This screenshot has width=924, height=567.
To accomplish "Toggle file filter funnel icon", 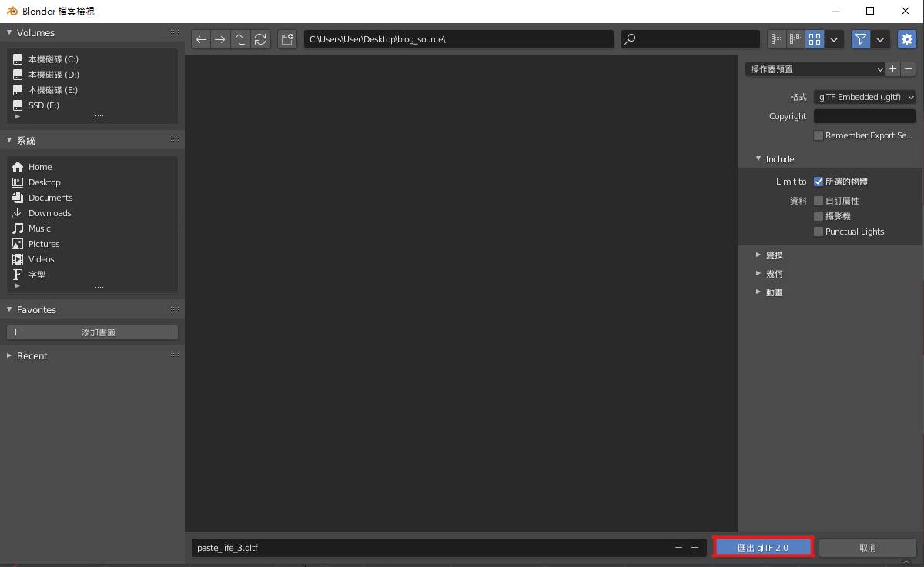I will pos(861,39).
